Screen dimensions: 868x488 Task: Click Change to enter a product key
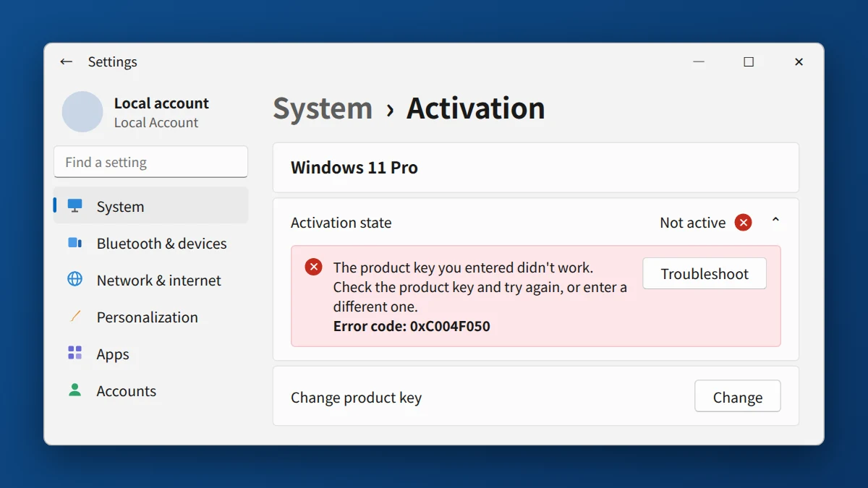point(738,397)
